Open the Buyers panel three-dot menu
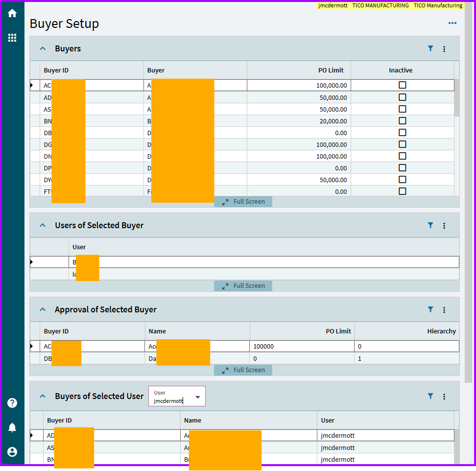476x471 pixels. click(444, 49)
